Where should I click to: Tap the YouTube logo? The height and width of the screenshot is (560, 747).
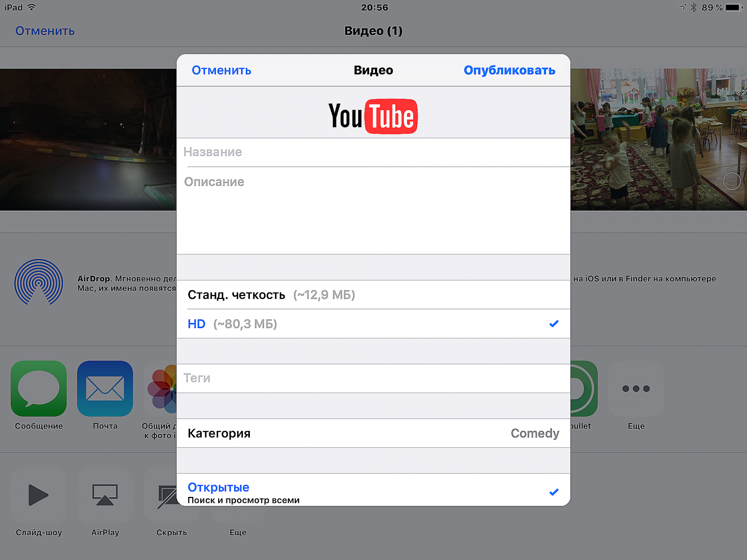(373, 116)
